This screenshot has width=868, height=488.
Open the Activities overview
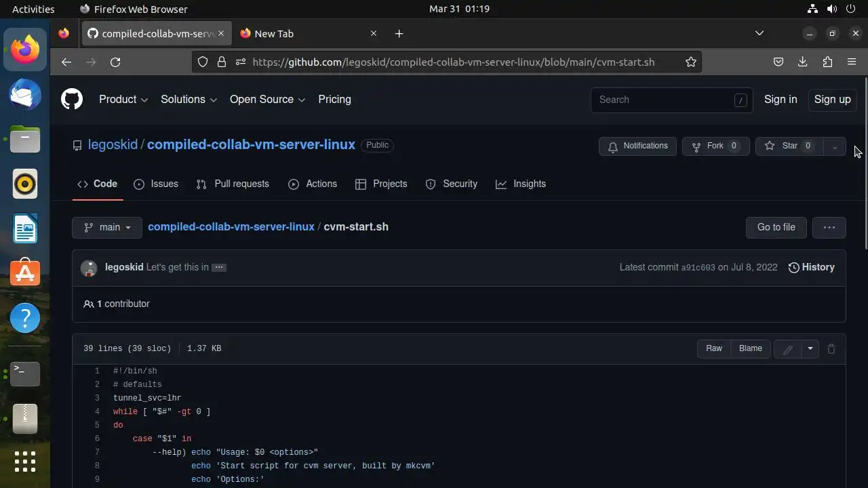(33, 9)
